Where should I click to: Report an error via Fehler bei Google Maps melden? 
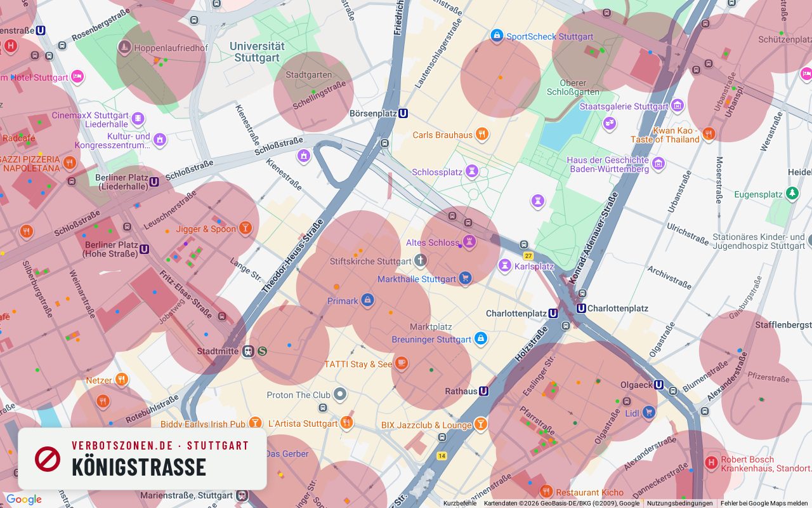pyautogui.click(x=764, y=503)
